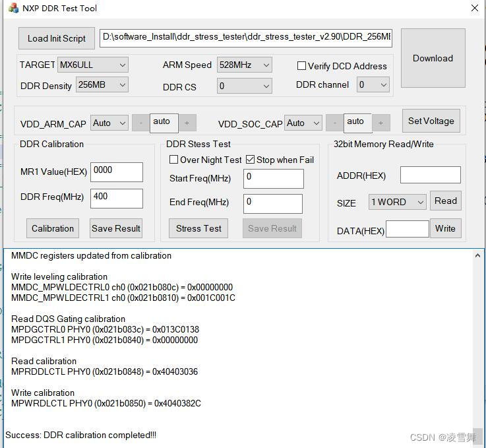Click the Write memory button

445,228
